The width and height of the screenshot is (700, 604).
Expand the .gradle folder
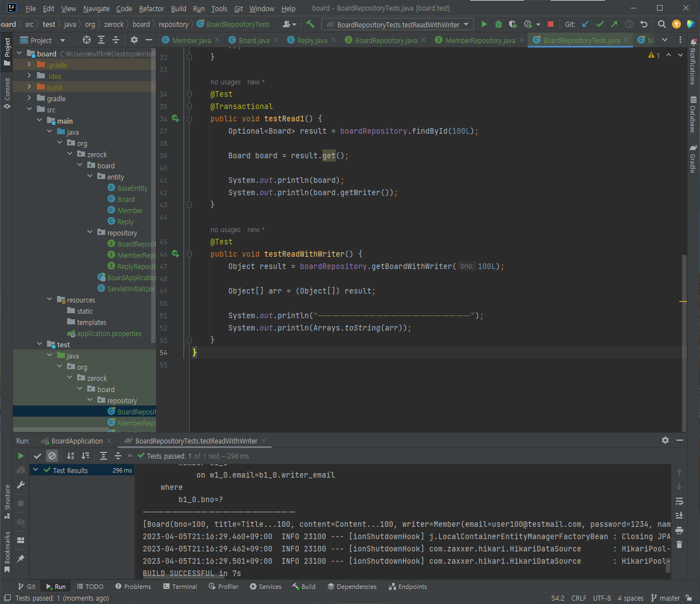(29, 64)
